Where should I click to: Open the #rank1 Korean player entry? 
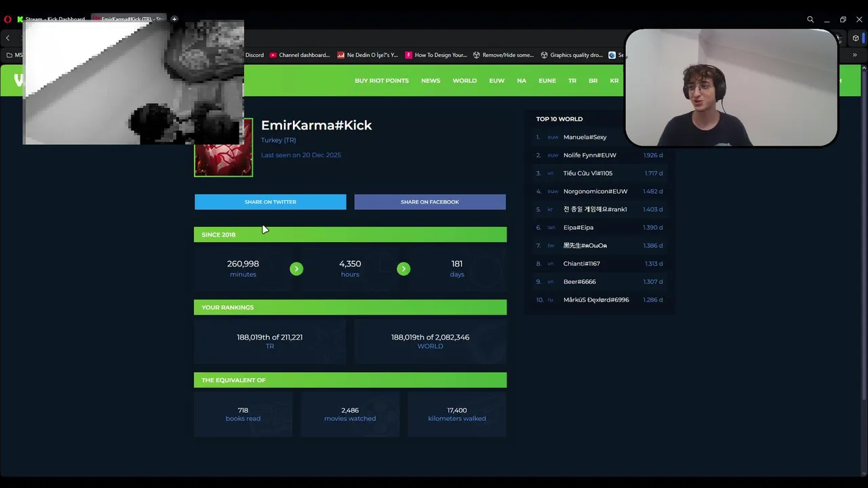coord(595,209)
